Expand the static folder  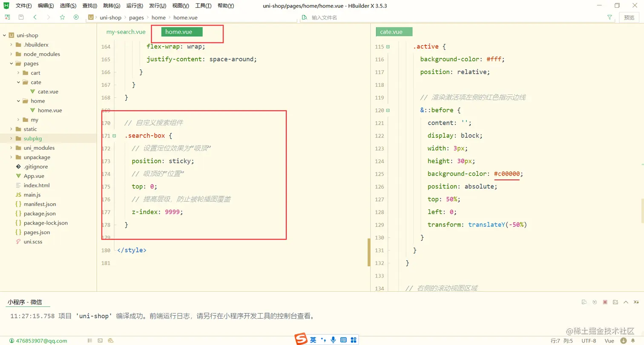coord(11,129)
